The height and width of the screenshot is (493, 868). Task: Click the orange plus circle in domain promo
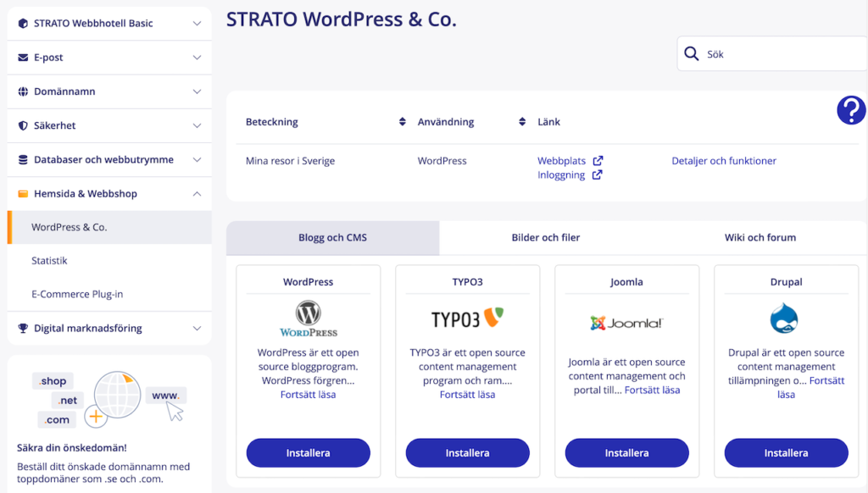tap(96, 416)
